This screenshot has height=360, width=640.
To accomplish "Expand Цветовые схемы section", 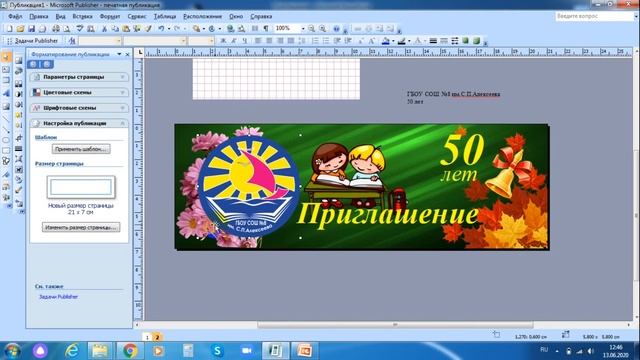I will pos(79,92).
